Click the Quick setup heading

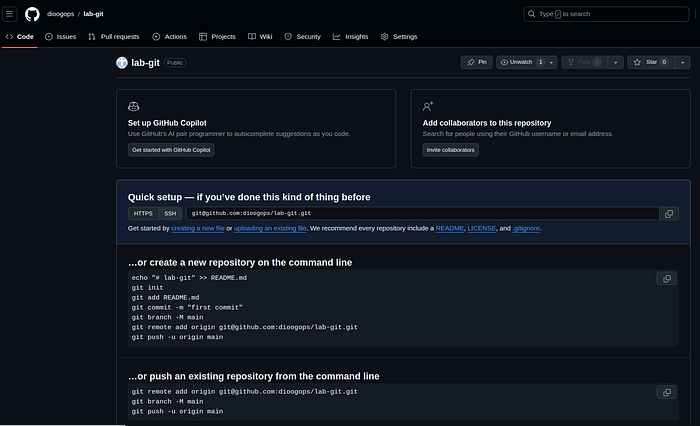[249, 197]
